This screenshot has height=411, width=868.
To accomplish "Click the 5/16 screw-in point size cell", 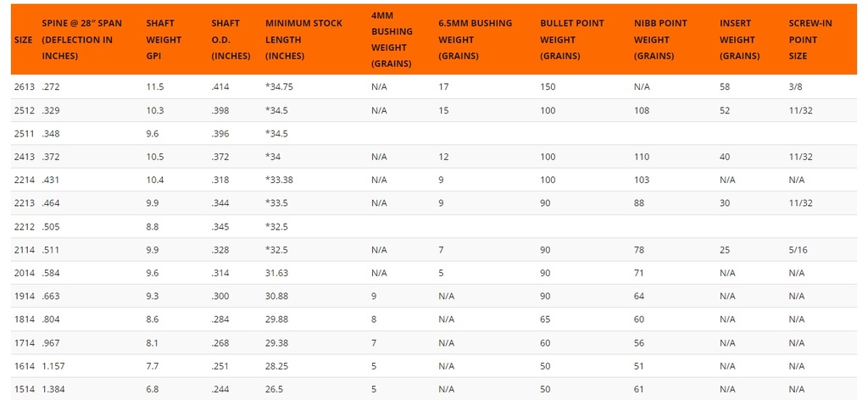I will click(798, 250).
